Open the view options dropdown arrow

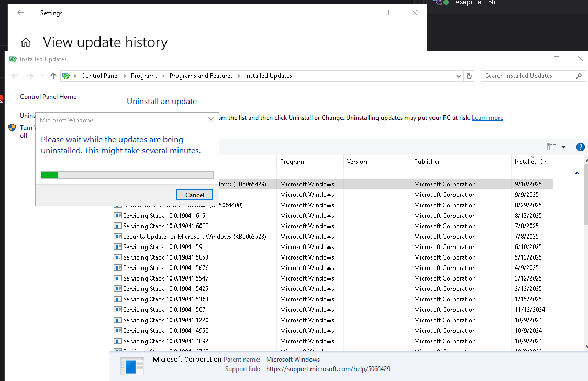tap(563, 147)
